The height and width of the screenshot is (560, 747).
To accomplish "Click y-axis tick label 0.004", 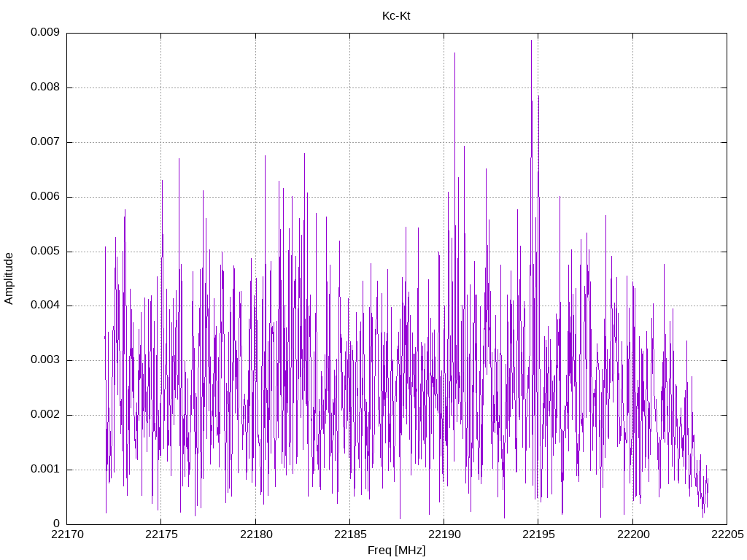I will coord(45,305).
